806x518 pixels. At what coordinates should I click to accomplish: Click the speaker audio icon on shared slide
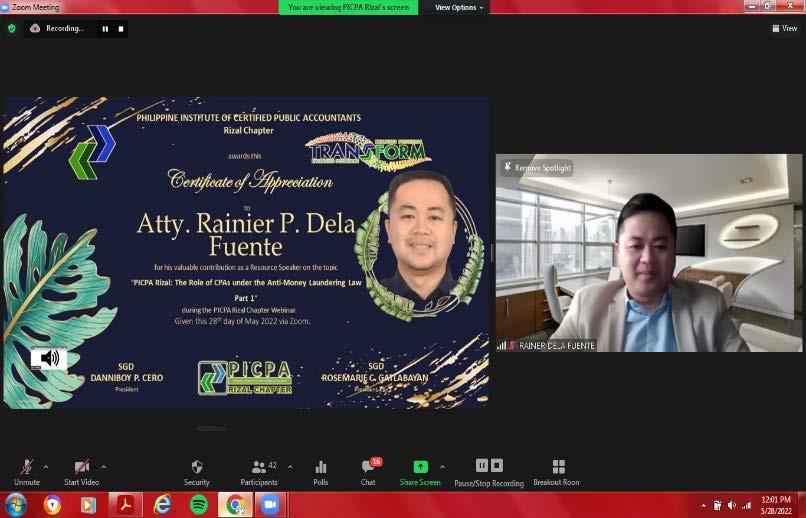coord(49,358)
